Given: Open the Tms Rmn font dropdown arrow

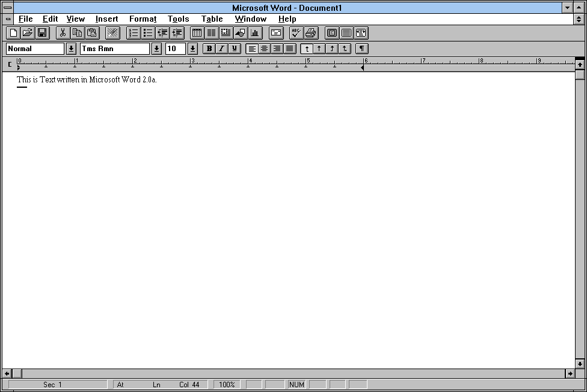Looking at the screenshot, I should [156, 49].
